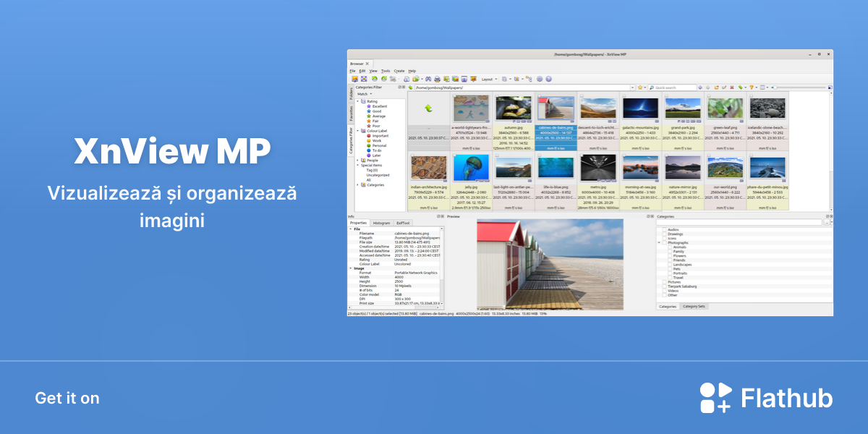Collapse the Colour Label tree node

357,130
